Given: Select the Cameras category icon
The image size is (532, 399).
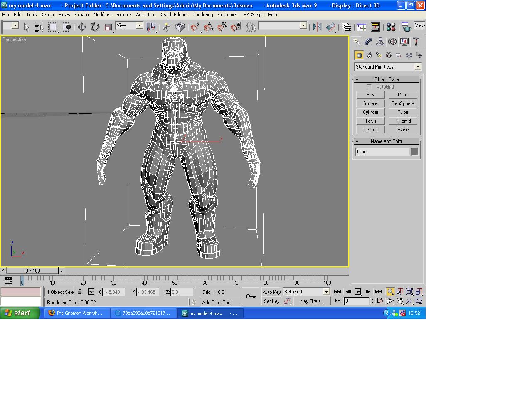Looking at the screenshot, I should tap(389, 55).
